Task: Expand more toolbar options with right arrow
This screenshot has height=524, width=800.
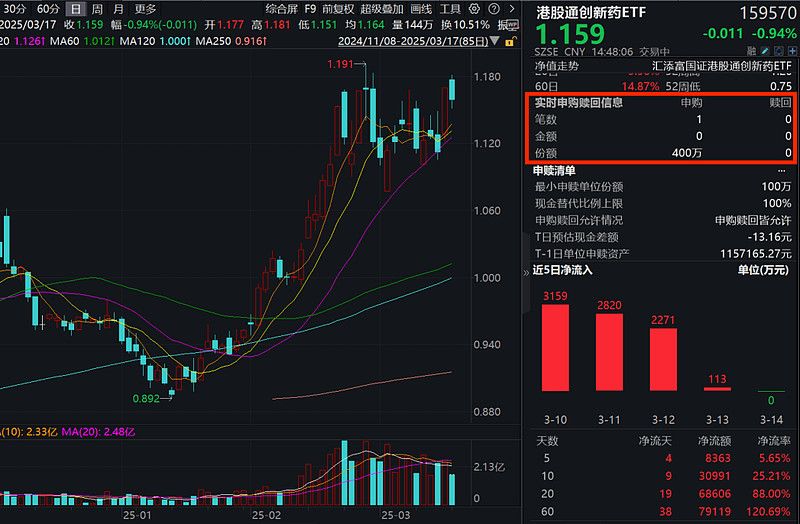Action: (x=512, y=9)
